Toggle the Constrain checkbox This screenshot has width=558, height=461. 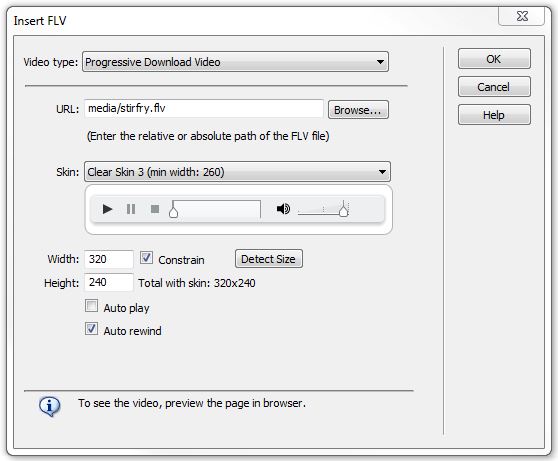(x=146, y=258)
